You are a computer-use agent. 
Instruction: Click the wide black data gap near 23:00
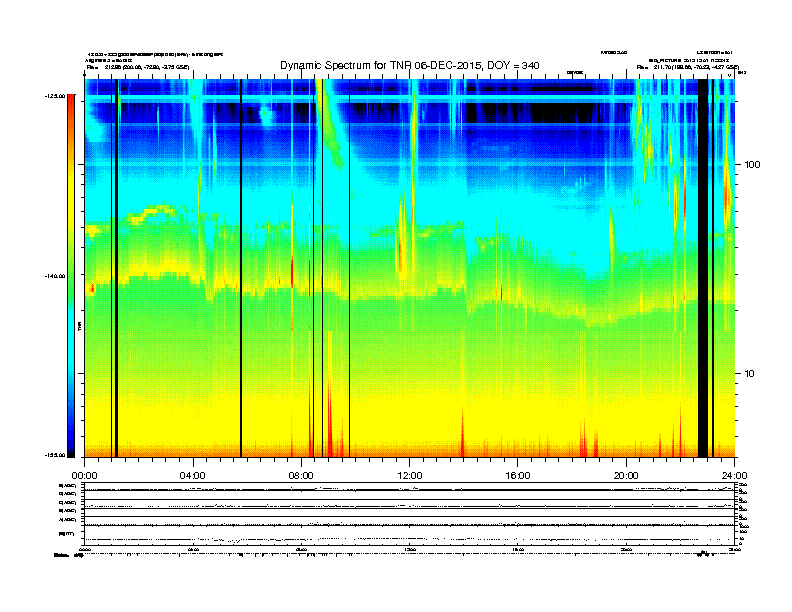tap(703, 268)
